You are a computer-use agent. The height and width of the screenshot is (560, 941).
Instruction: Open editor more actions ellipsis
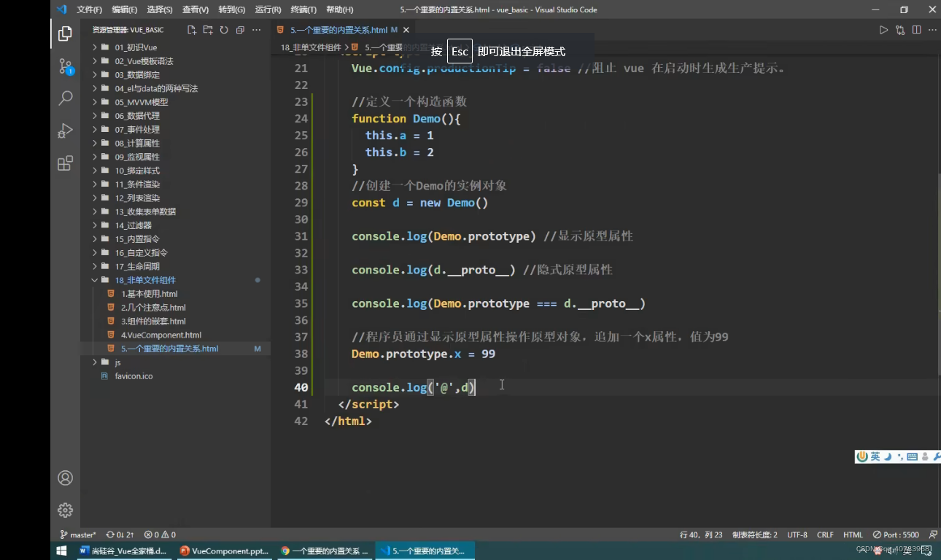[932, 30]
